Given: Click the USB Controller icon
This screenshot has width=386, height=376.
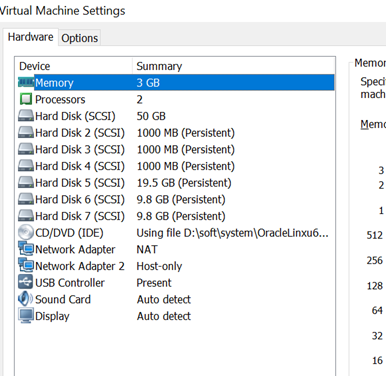Looking at the screenshot, I should (26, 282).
